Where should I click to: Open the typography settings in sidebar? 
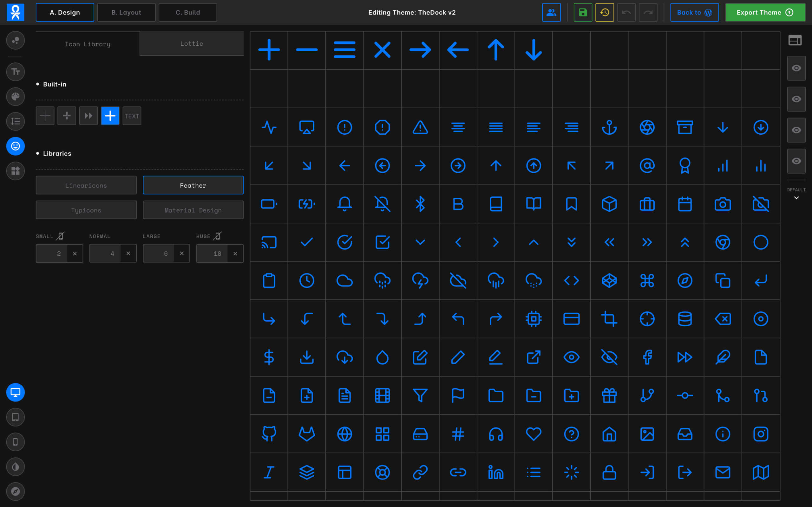coord(16,72)
